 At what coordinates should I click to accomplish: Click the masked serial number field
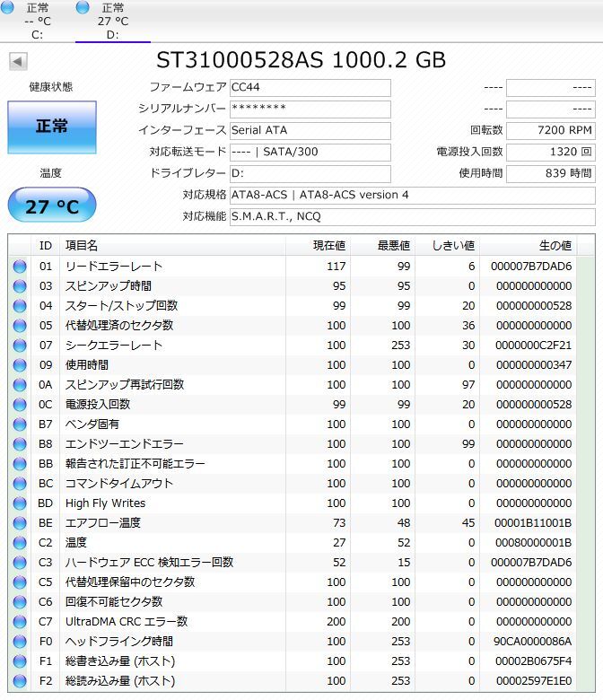click(310, 109)
